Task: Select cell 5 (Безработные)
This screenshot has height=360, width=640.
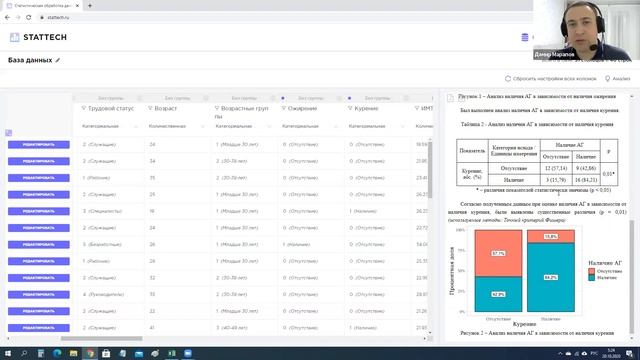Action: 111,244
